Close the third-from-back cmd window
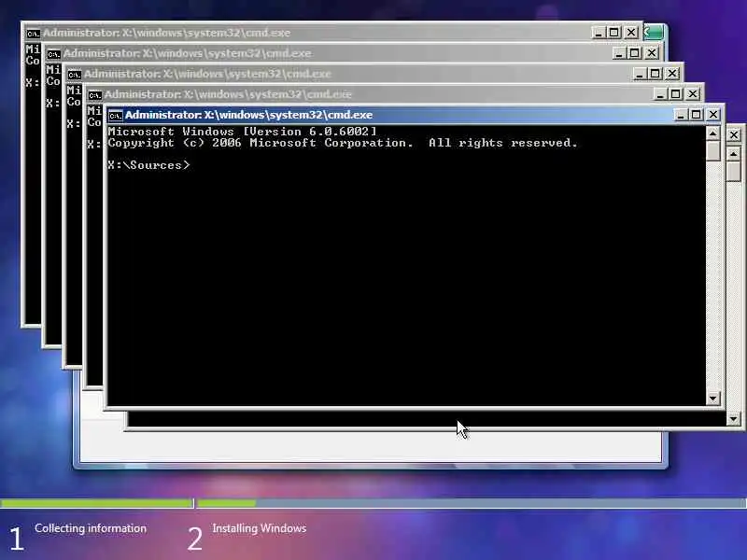The height and width of the screenshot is (560, 747). pos(672,74)
